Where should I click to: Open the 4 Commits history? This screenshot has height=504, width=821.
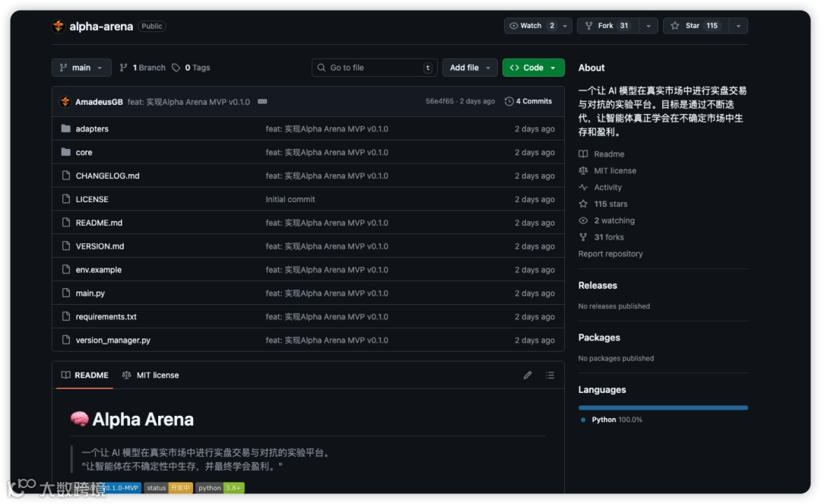click(x=528, y=102)
